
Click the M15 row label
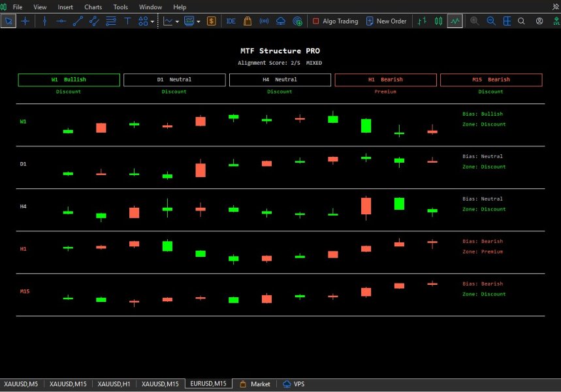(x=25, y=291)
